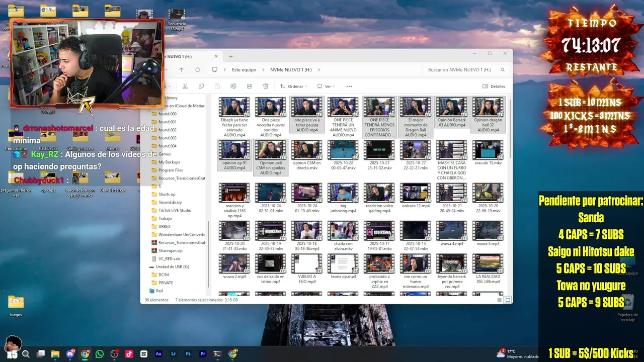
Task: Select the oráculo 13.mkv video thumbnail
Action: 488,150
